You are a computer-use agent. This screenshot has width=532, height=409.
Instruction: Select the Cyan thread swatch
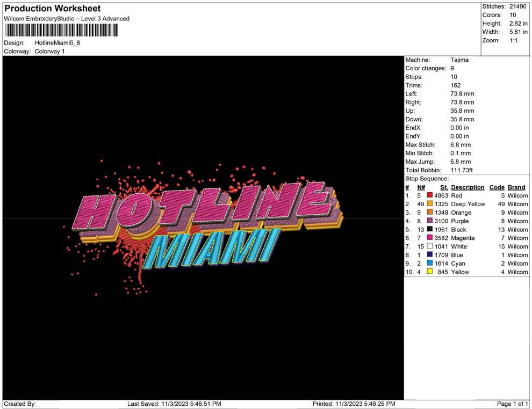tap(430, 264)
